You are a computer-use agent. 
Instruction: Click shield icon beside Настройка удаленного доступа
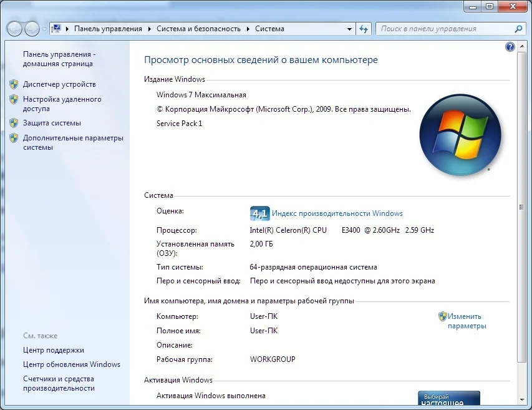pos(14,99)
